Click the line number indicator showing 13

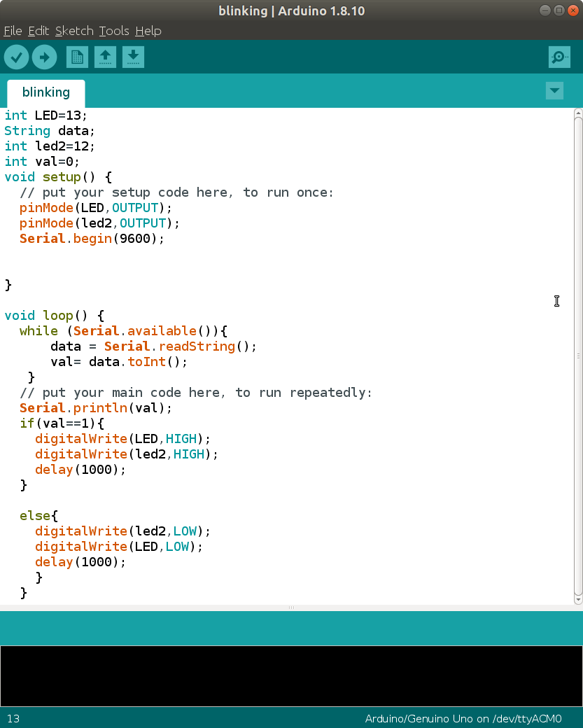tap(13, 718)
